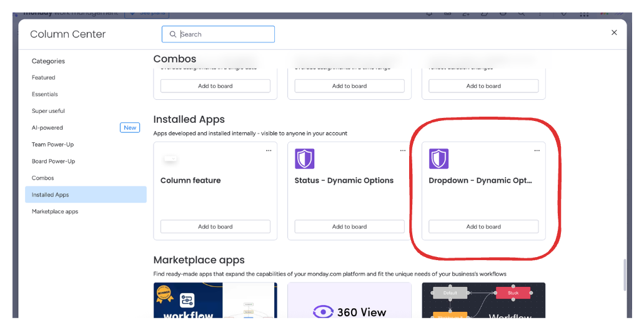Select the Board Power-Up category
The width and height of the screenshot is (644, 330).
pyautogui.click(x=53, y=162)
